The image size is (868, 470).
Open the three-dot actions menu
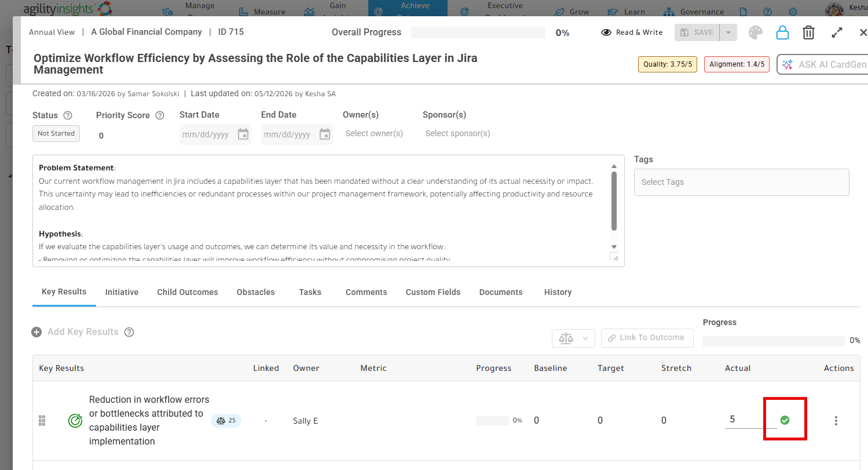pos(836,421)
